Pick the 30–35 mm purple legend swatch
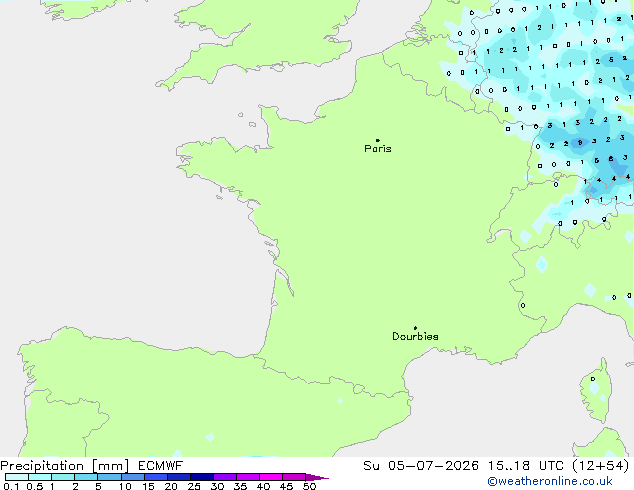Image resolution: width=634 pixels, height=490 pixels. (225, 477)
